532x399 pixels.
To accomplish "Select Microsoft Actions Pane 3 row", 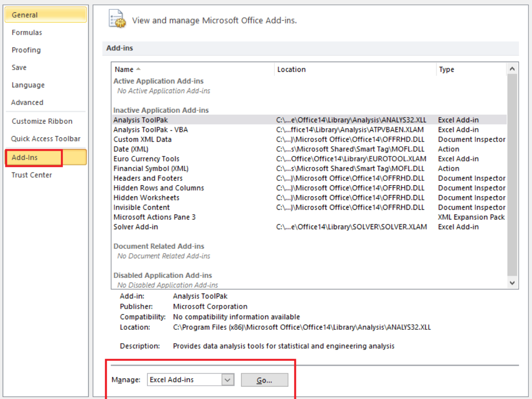I will 309,217.
